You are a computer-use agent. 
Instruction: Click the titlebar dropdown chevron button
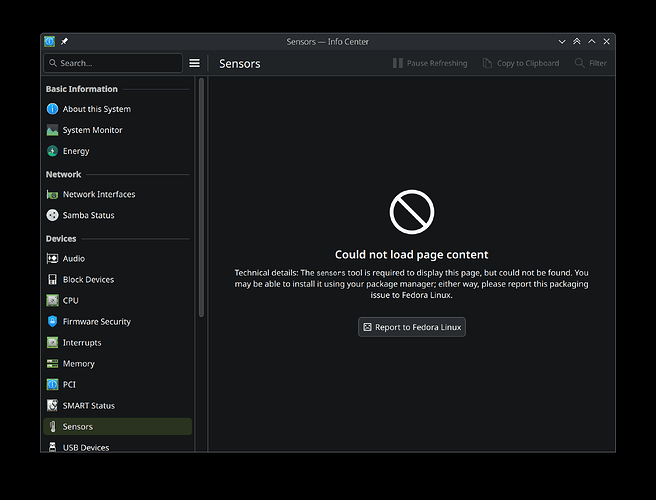click(562, 41)
